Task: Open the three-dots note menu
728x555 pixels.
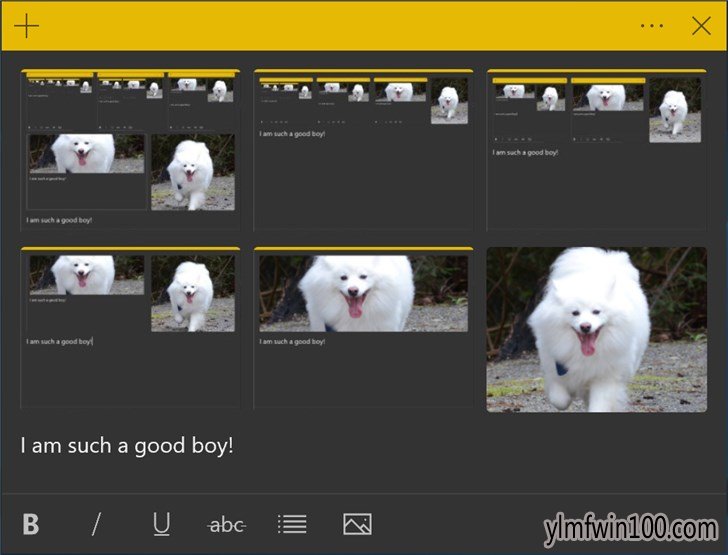Action: coord(652,26)
